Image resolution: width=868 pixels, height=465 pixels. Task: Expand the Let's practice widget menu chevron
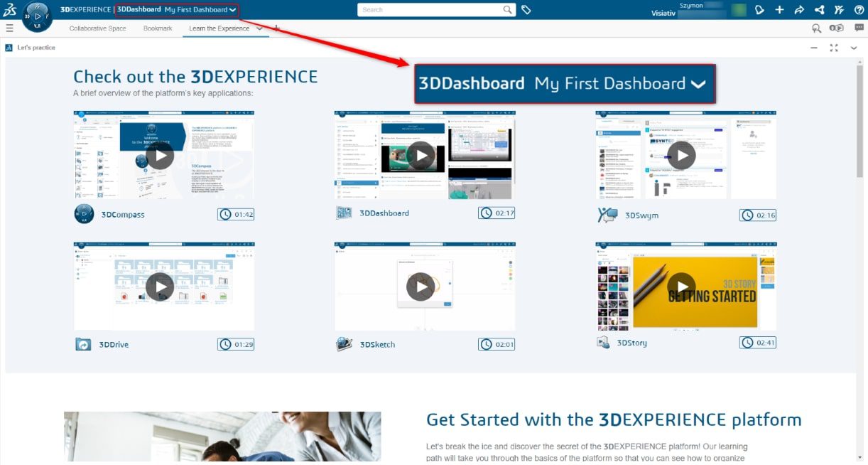point(854,48)
